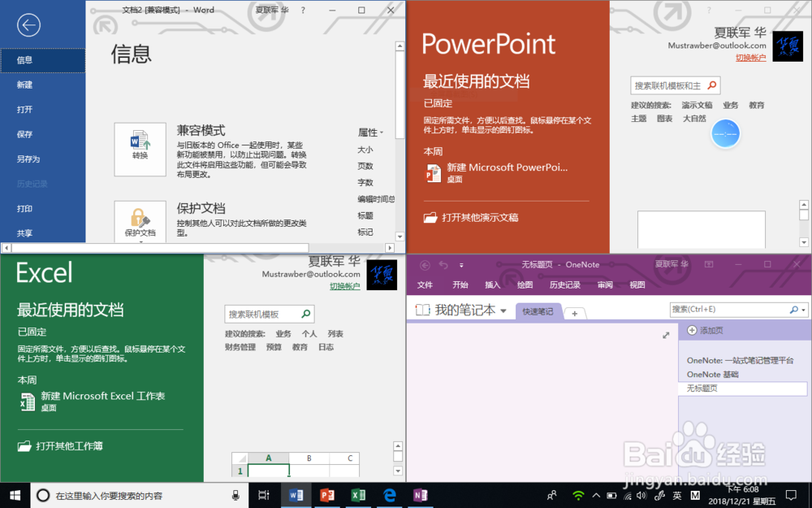The width and height of the screenshot is (812, 508).
Task: Select 新建 in Word sidebar
Action: (x=42, y=85)
